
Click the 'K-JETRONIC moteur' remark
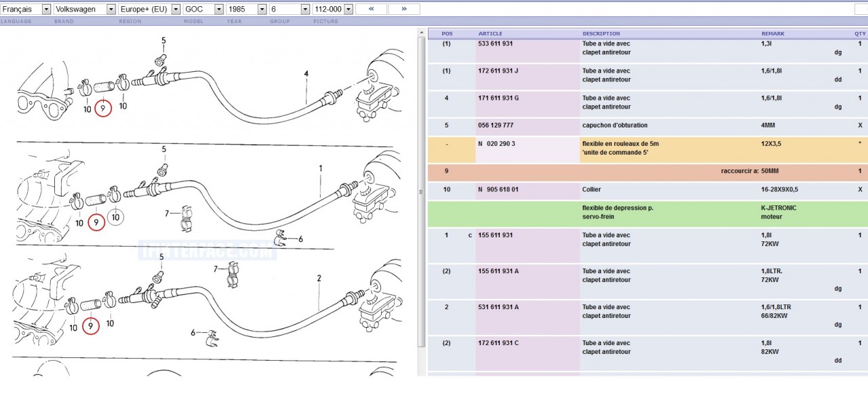pyautogui.click(x=778, y=212)
